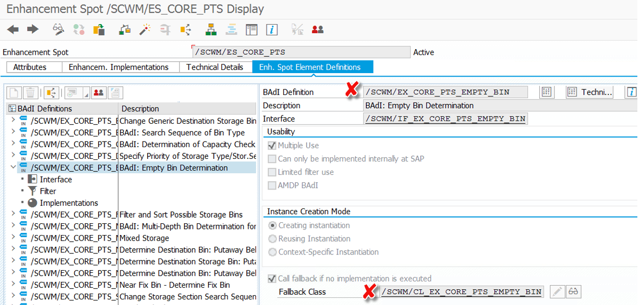Click glasses display icon next to Fallback Class

pos(573,292)
